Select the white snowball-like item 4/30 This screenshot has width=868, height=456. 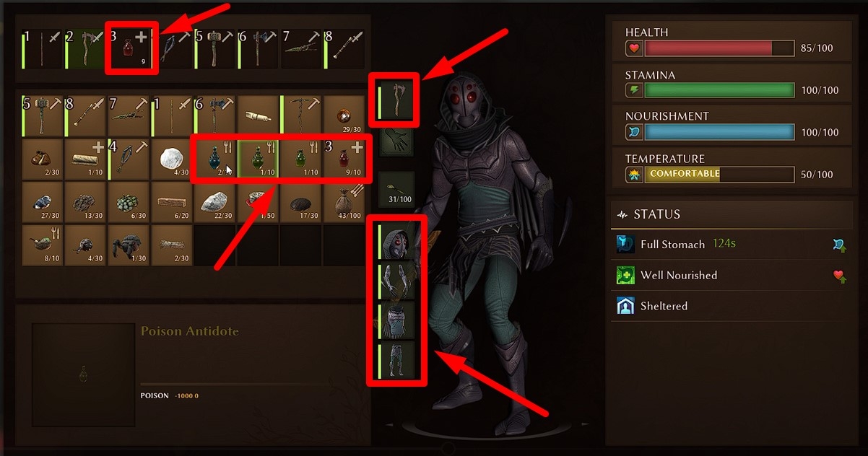(172, 158)
